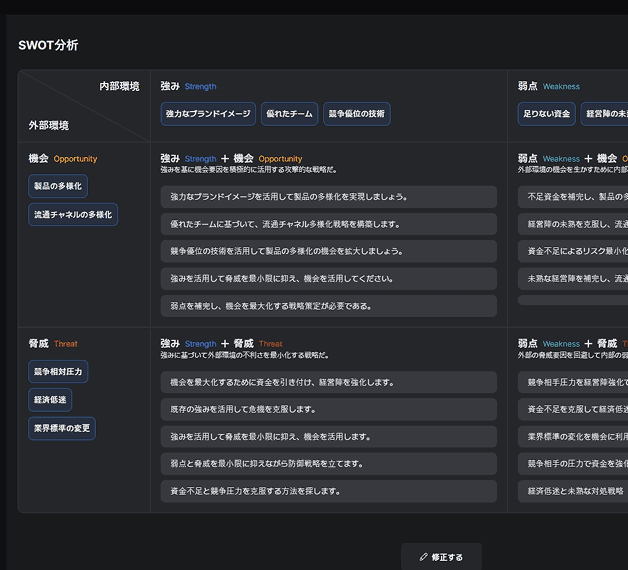Image resolution: width=628 pixels, height=570 pixels.
Task: Click strategy 強力なブランドイメージを活用して製品の多様化
Action: tap(329, 197)
